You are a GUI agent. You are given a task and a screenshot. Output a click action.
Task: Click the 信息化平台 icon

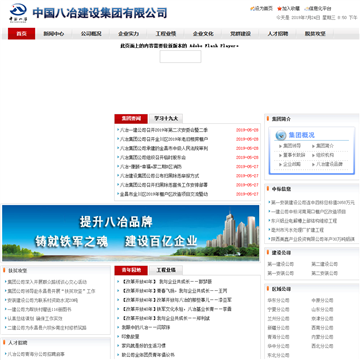pos(306,9)
